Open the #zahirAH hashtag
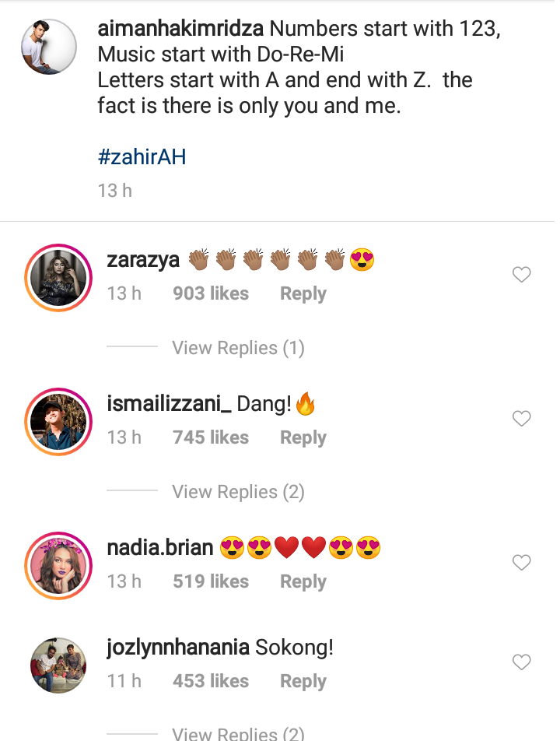This screenshot has width=560, height=741. click(142, 156)
